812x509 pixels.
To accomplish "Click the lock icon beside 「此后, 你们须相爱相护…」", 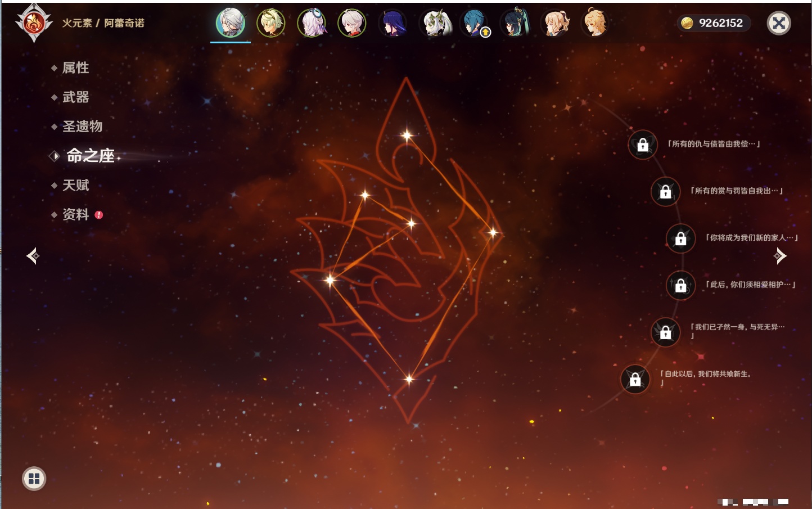I will coord(681,286).
